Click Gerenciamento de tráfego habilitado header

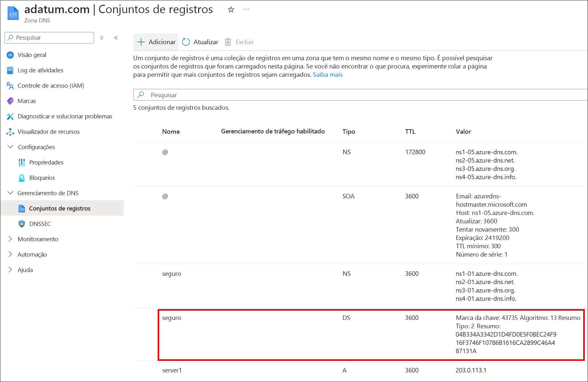(273, 131)
